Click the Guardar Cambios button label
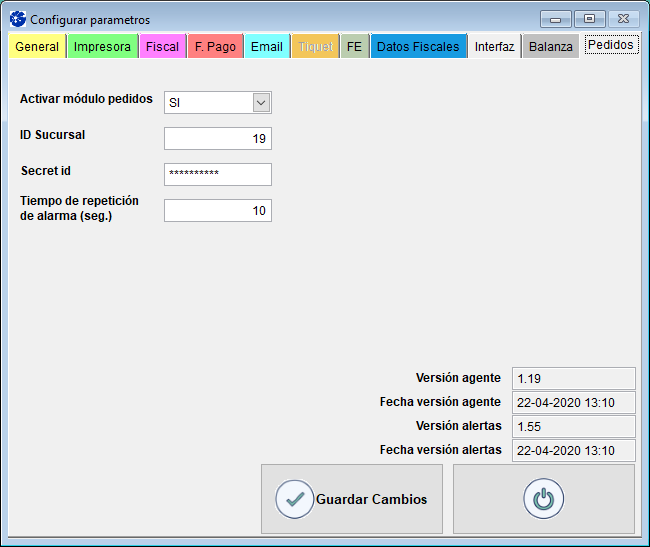 [x=371, y=499]
